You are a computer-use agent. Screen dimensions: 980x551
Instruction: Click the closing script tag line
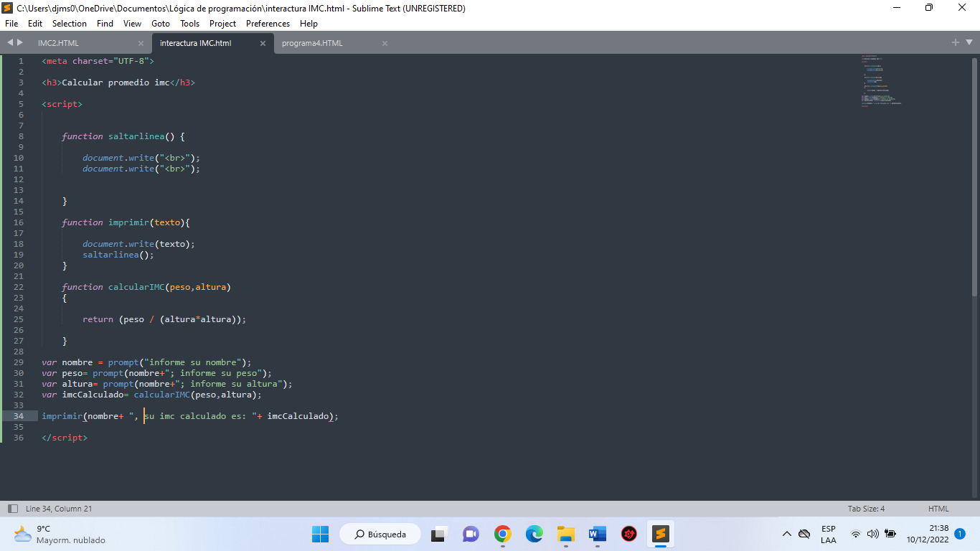point(65,438)
